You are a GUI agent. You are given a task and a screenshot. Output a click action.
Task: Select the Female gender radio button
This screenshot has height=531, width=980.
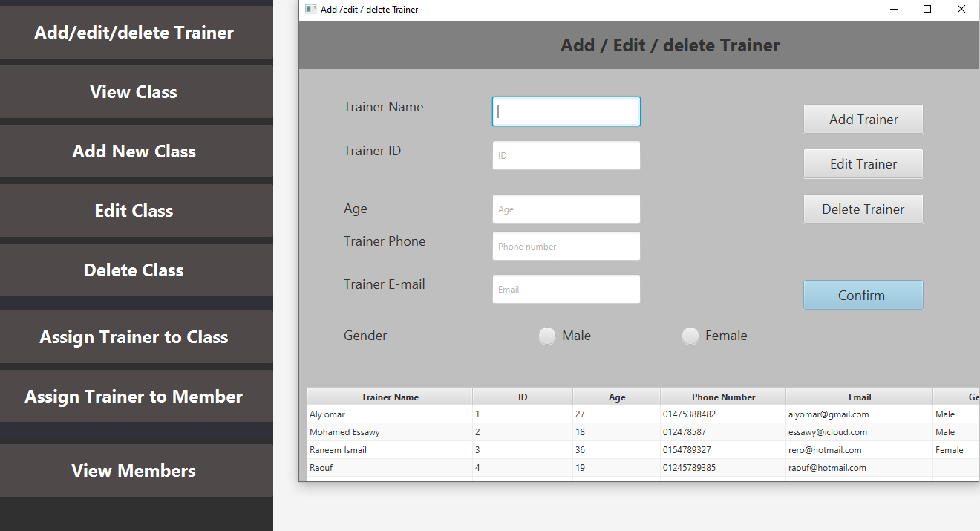690,336
